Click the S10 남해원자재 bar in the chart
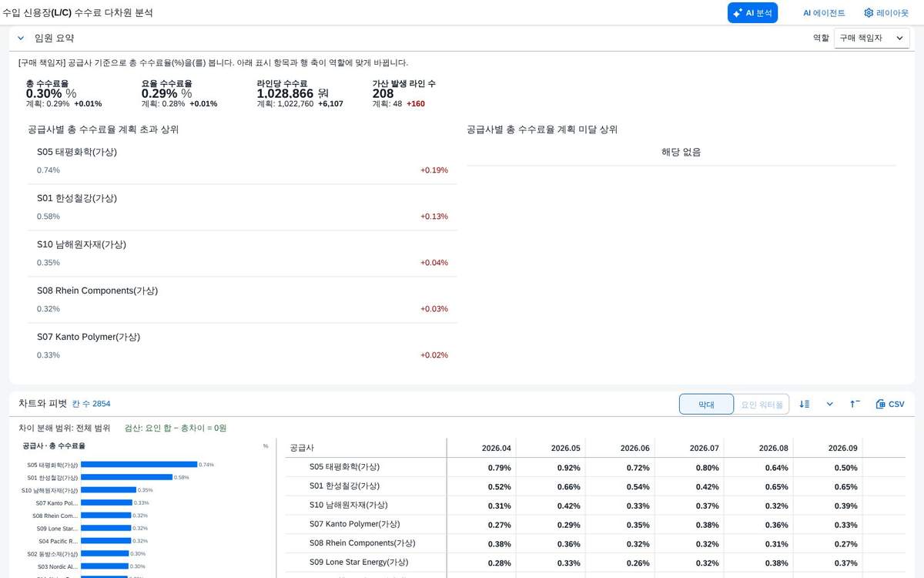 click(109, 490)
